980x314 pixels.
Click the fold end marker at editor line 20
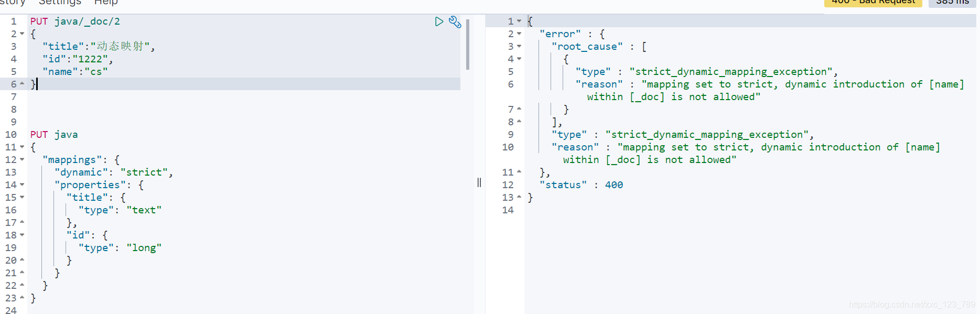pos(22,260)
